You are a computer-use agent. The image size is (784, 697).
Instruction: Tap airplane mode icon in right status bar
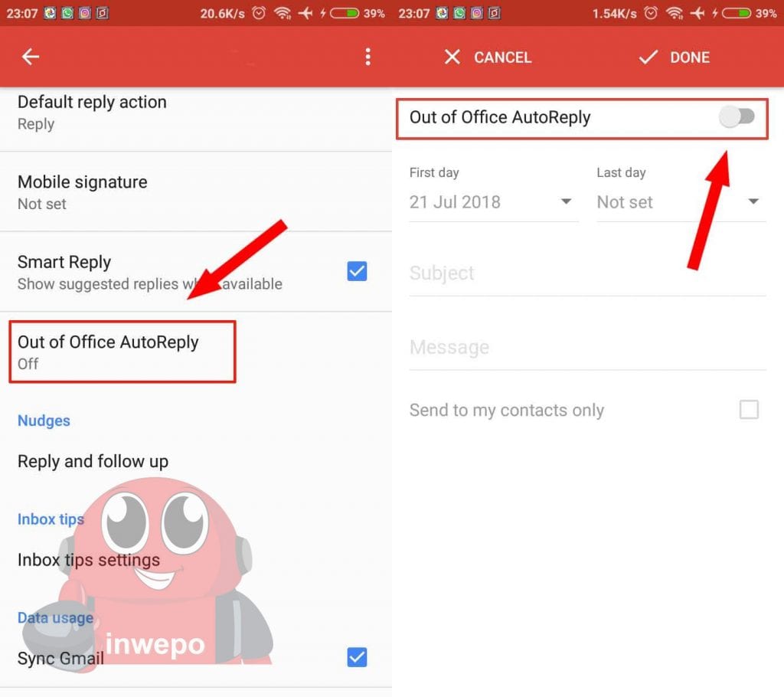tap(697, 13)
